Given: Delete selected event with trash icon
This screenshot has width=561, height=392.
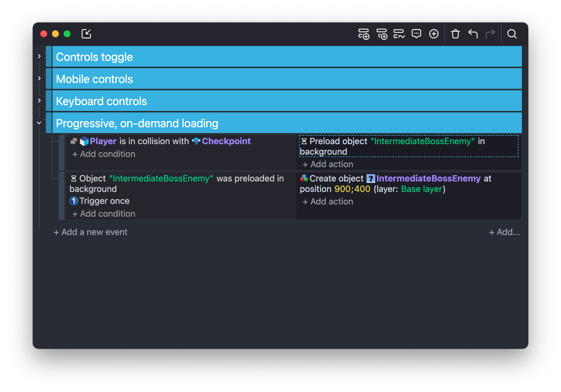Looking at the screenshot, I should coord(455,34).
